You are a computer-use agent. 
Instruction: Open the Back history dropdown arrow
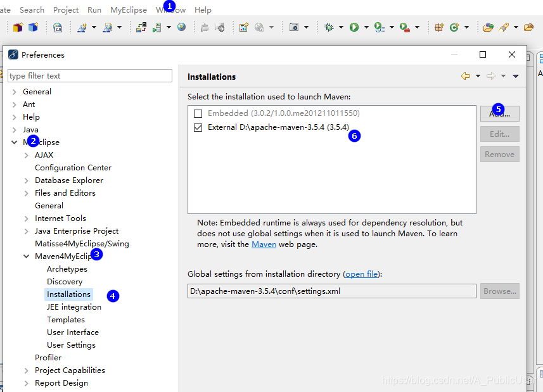pos(478,76)
